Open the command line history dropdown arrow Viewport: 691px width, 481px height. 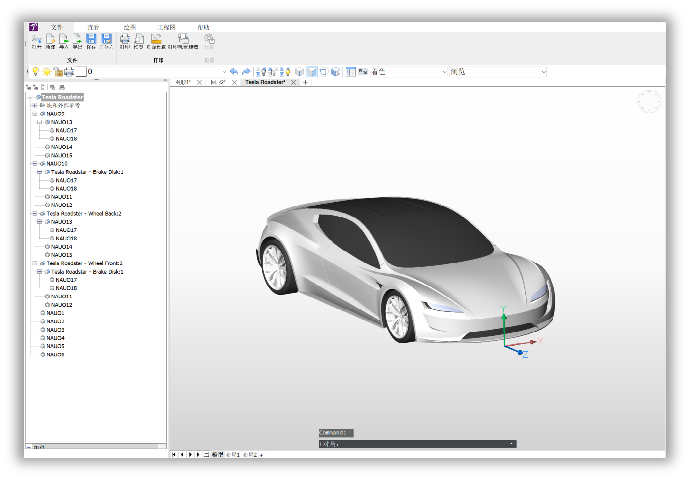click(511, 444)
